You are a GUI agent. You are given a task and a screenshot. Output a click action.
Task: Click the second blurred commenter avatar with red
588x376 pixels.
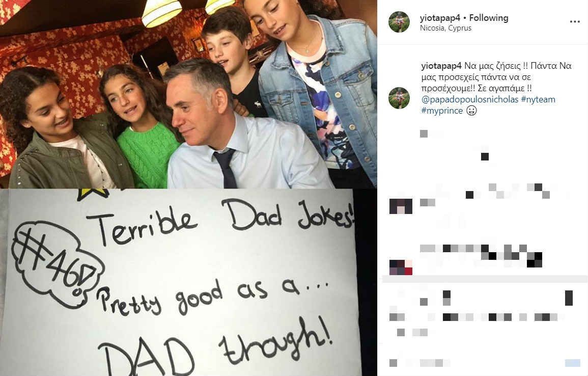tap(401, 267)
